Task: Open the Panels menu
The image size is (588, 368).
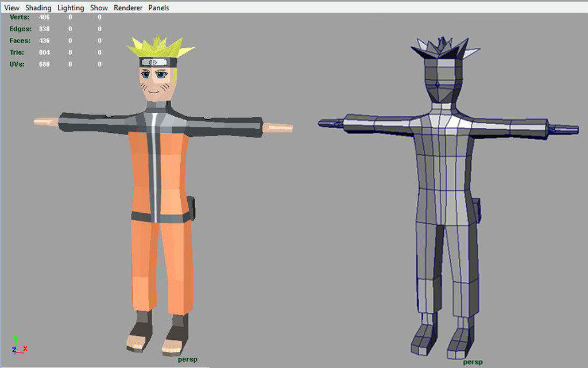Action: point(158,7)
